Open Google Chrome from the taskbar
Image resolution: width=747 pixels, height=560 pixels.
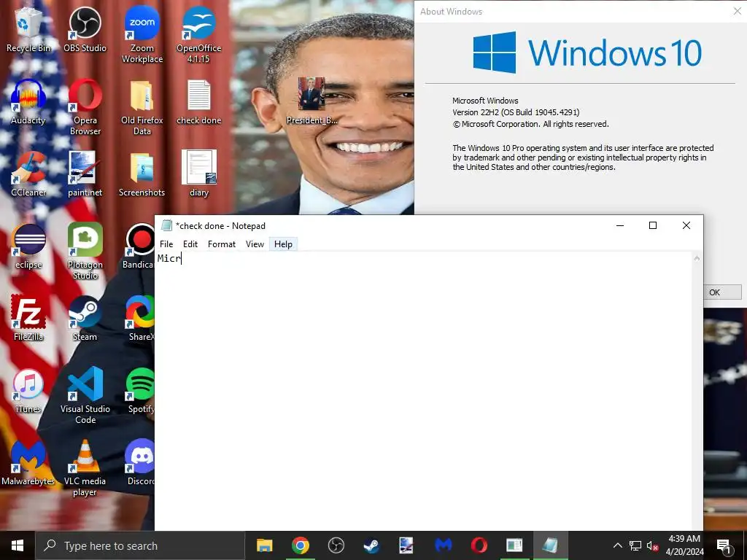point(300,545)
